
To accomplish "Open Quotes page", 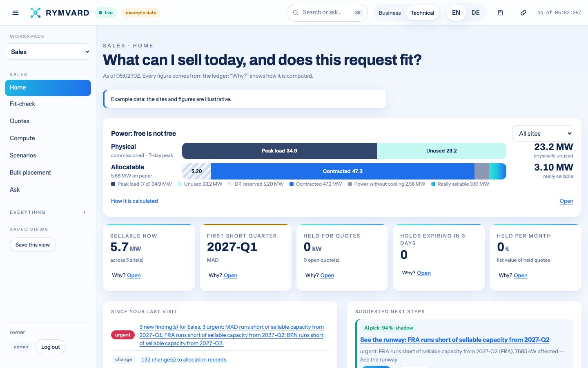I will coord(48,121).
